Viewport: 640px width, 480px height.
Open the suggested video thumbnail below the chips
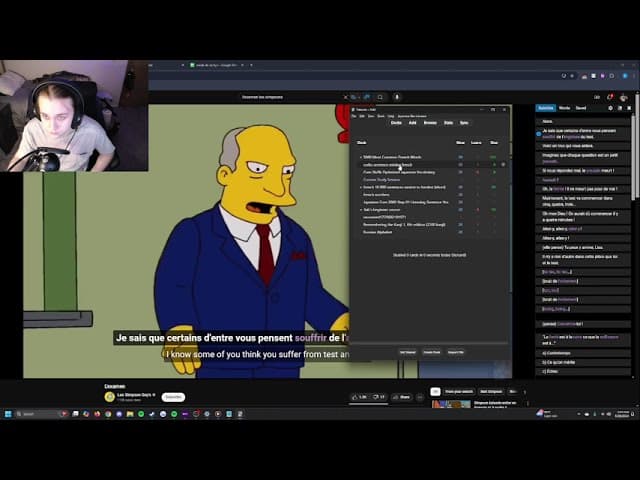point(451,404)
